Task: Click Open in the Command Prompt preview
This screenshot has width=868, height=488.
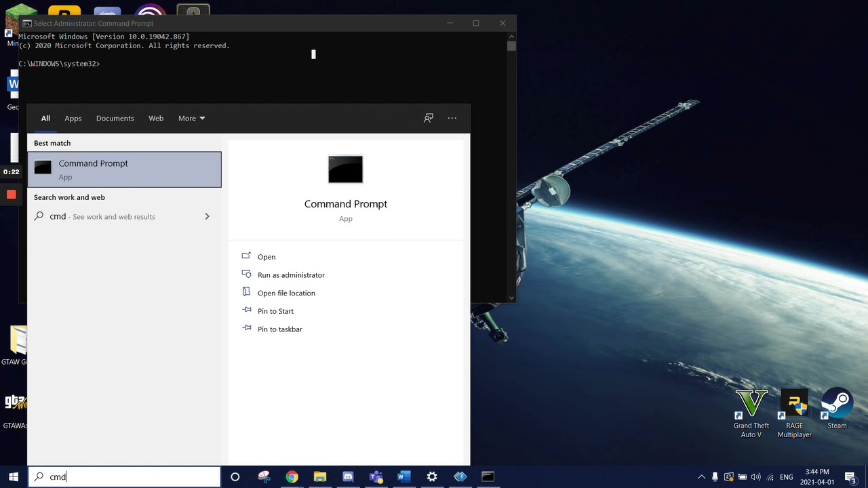Action: (267, 257)
